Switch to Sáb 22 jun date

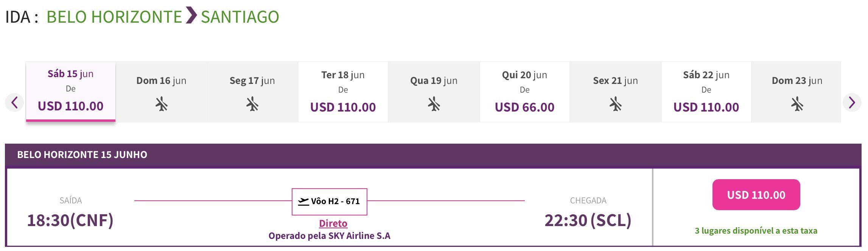pyautogui.click(x=706, y=92)
